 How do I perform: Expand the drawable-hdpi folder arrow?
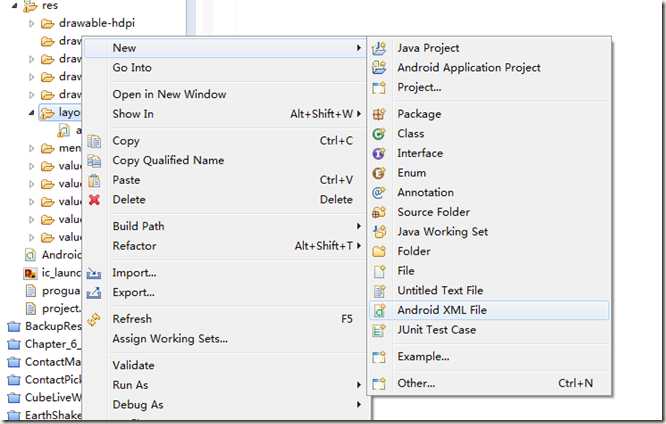[x=31, y=23]
